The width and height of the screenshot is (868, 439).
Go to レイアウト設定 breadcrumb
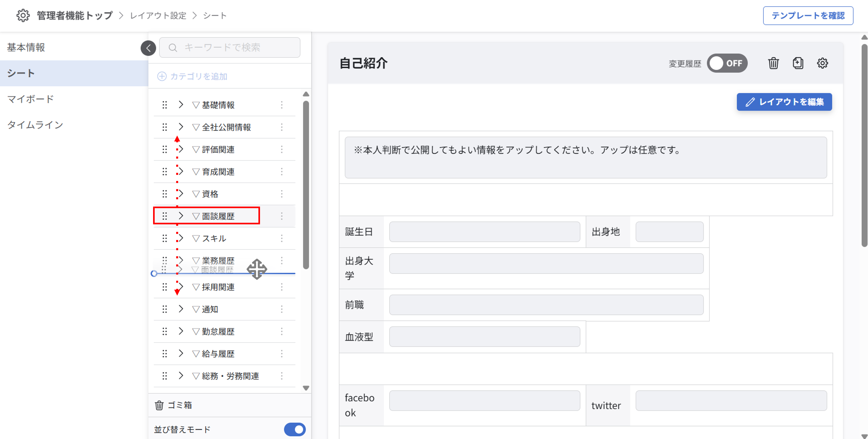pos(158,16)
